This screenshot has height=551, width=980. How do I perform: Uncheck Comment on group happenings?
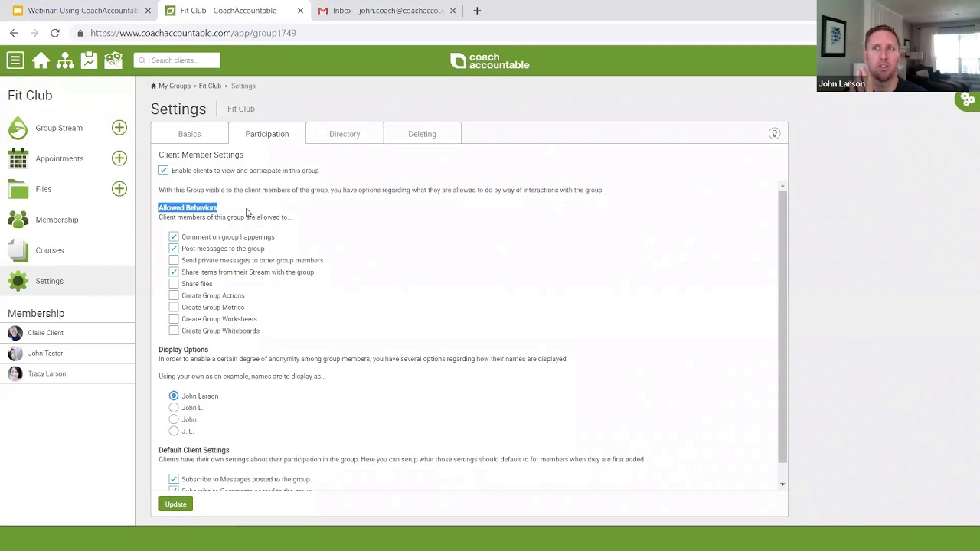tap(174, 236)
